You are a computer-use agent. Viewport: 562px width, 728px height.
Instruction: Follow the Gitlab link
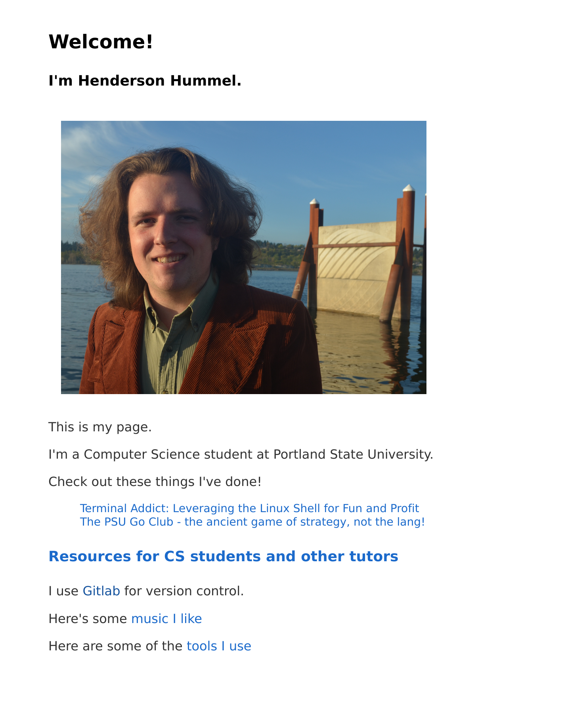point(101,591)
